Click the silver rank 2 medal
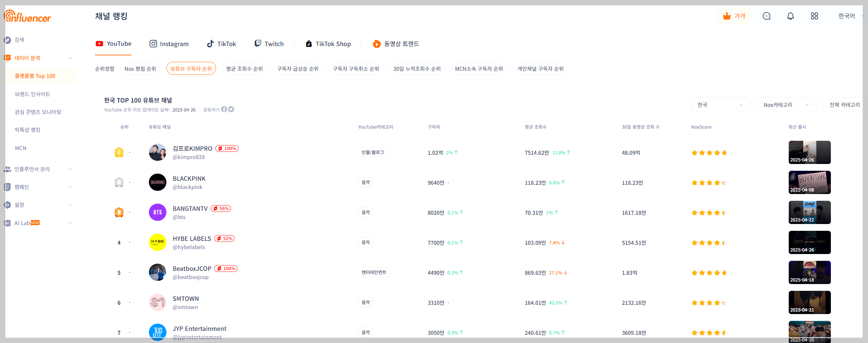The image size is (868, 343). coord(119,183)
